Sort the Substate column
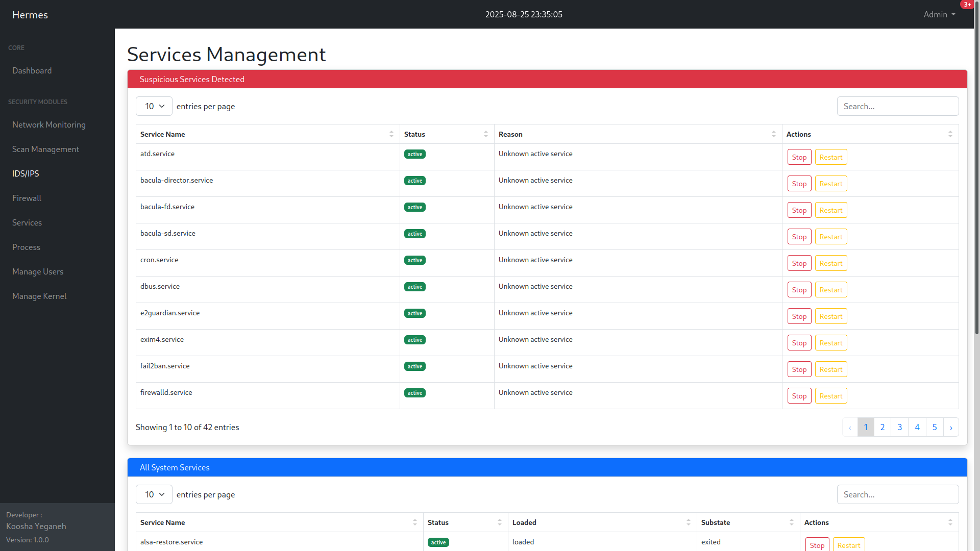Viewport: 980px width, 551px height. 792,522
